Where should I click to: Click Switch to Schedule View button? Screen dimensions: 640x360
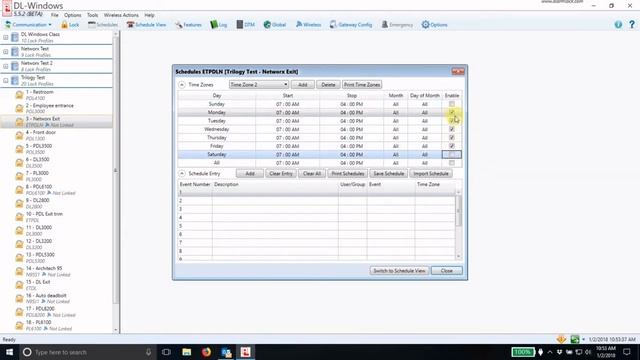[x=399, y=271]
